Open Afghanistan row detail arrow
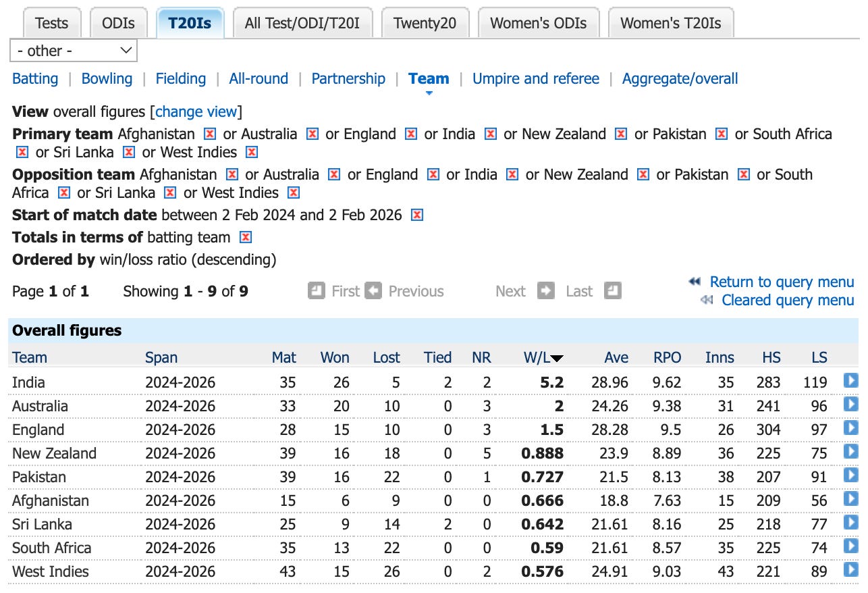Screen dimensions: 868x593 [851, 499]
